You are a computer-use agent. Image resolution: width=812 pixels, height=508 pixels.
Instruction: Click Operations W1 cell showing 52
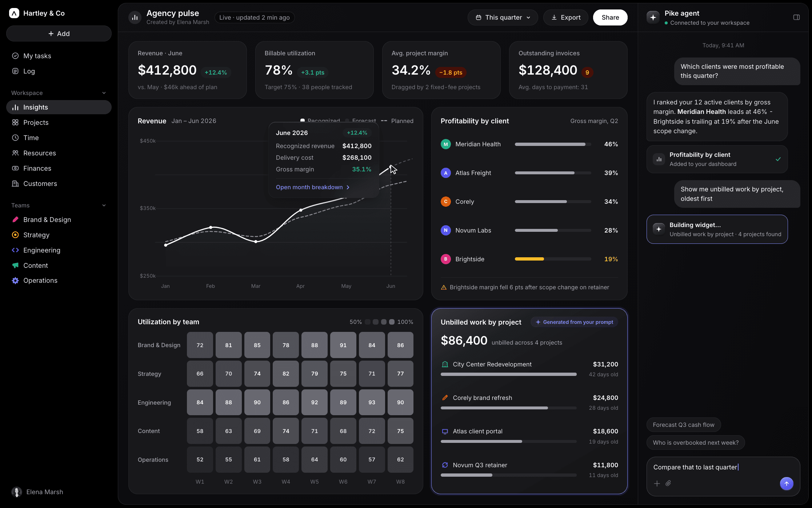(200, 460)
